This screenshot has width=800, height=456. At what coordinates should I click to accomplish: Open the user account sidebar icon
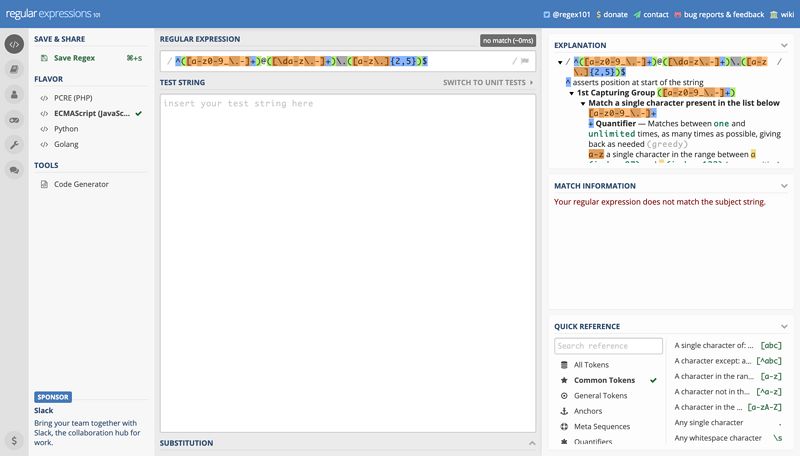pos(14,94)
